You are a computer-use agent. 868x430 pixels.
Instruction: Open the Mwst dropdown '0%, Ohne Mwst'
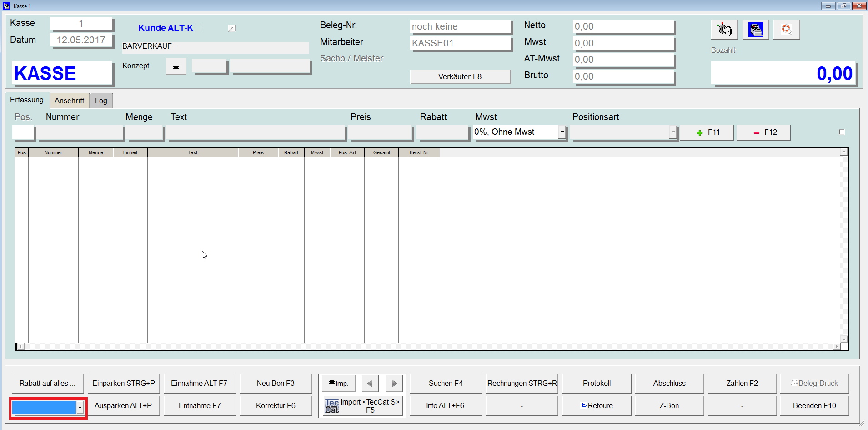click(x=562, y=132)
